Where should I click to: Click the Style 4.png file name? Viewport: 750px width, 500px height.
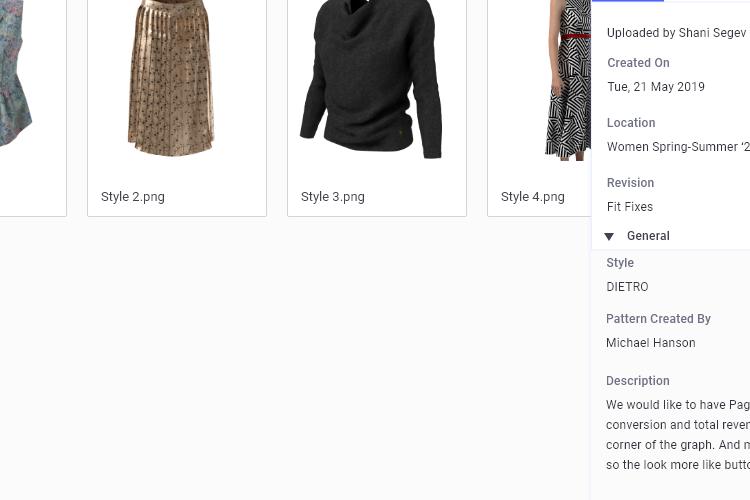[532, 197]
